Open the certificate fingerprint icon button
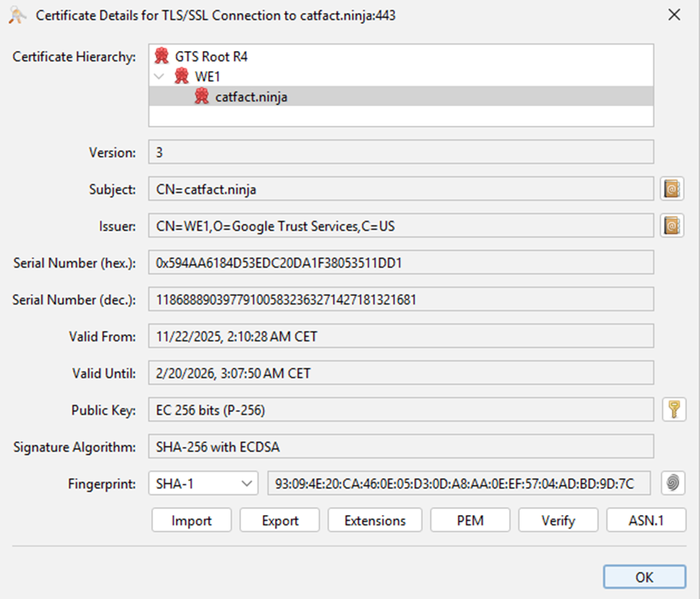The image size is (700, 599). point(673,483)
